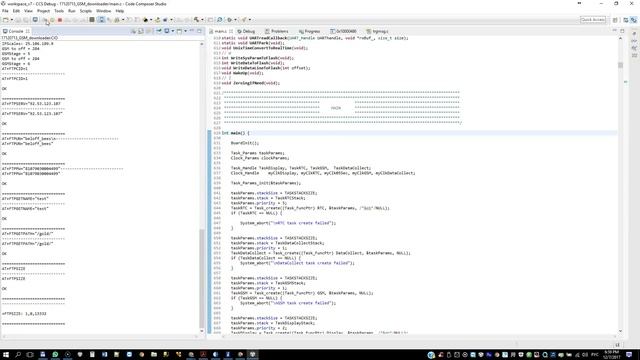
Task: Open WhatsApp from the taskbar
Action: (55, 355)
